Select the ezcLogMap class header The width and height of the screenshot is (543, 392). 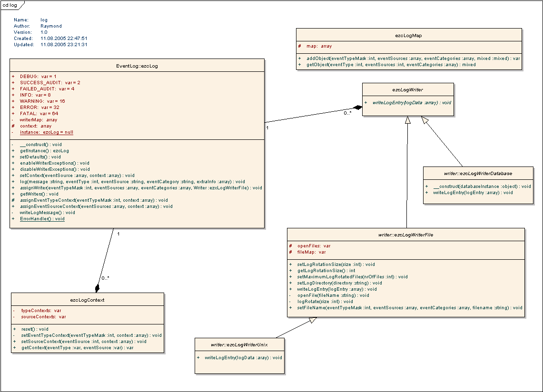click(x=409, y=35)
